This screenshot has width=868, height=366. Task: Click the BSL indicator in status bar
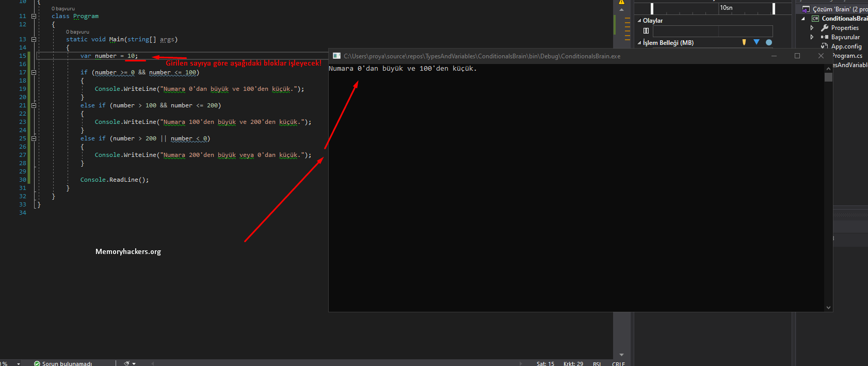[x=597, y=363]
